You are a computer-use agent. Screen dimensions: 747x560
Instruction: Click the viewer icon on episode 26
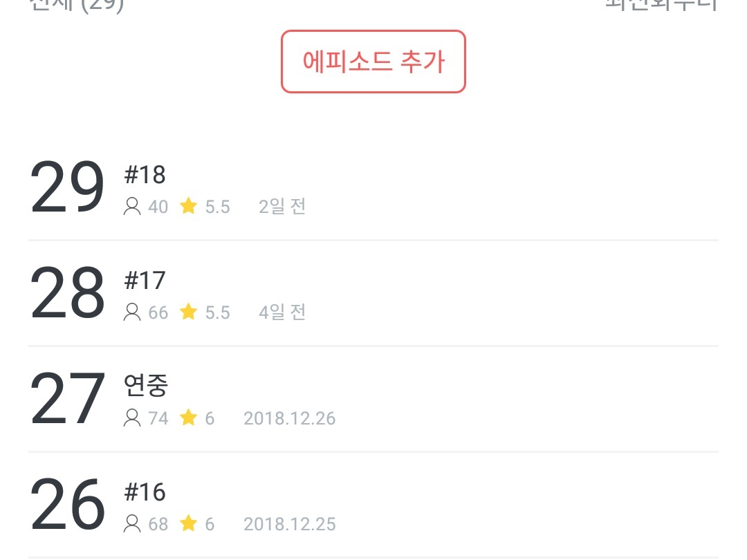pyautogui.click(x=131, y=524)
